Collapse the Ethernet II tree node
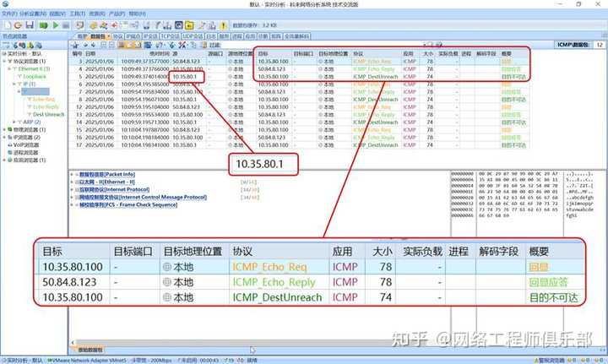608x364 pixels. 11,68
